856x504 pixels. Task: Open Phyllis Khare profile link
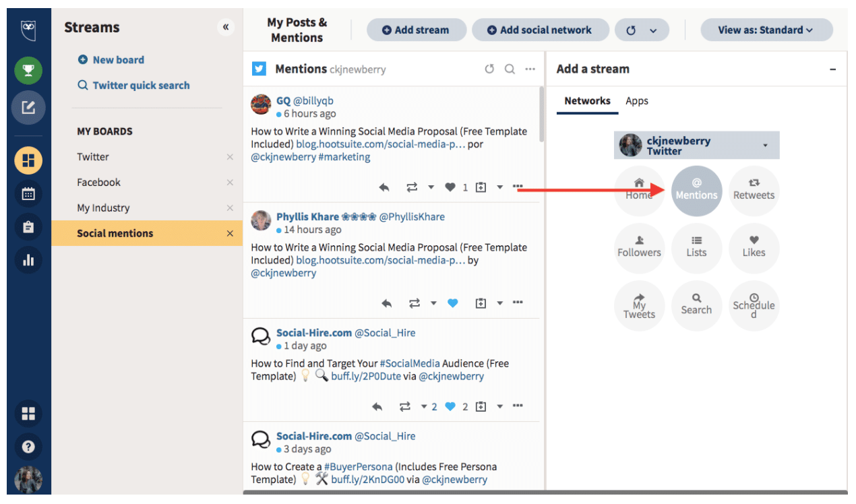click(x=361, y=217)
